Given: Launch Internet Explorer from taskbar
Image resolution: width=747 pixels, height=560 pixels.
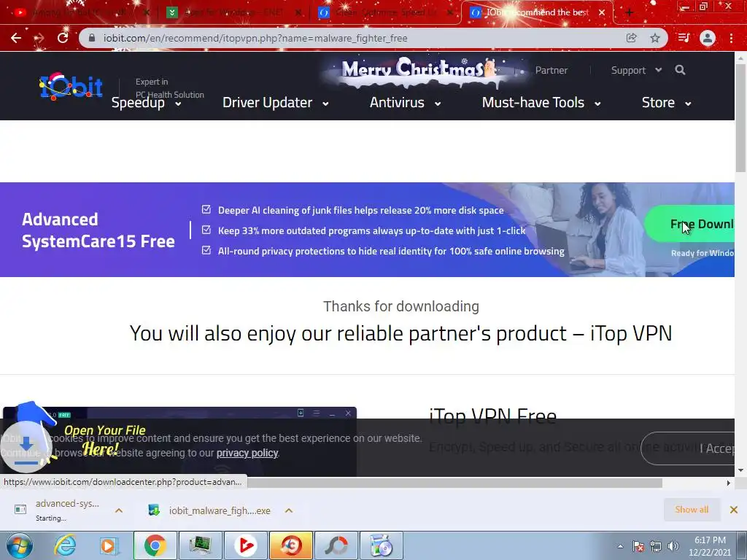Looking at the screenshot, I should click(65, 545).
